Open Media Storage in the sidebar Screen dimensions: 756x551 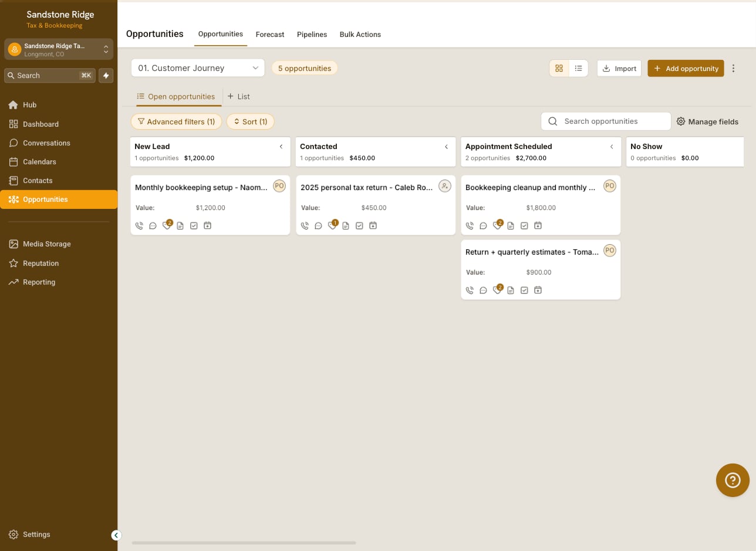coord(59,244)
